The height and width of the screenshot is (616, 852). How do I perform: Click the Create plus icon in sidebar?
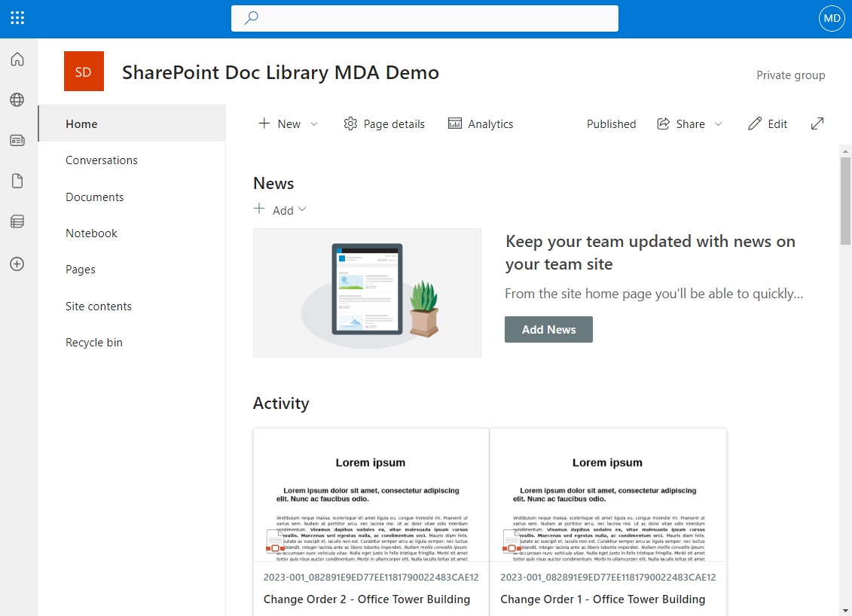pos(17,264)
